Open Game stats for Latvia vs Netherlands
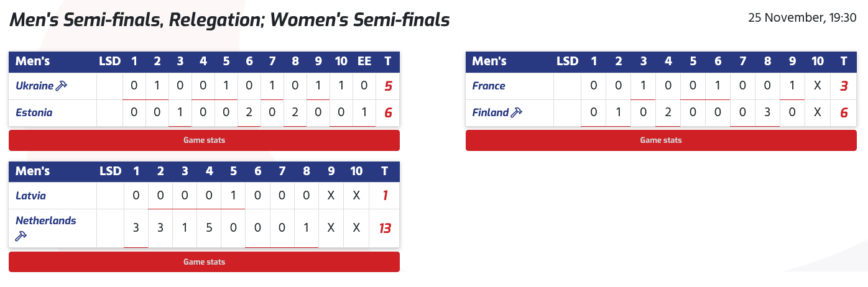 coord(204,262)
